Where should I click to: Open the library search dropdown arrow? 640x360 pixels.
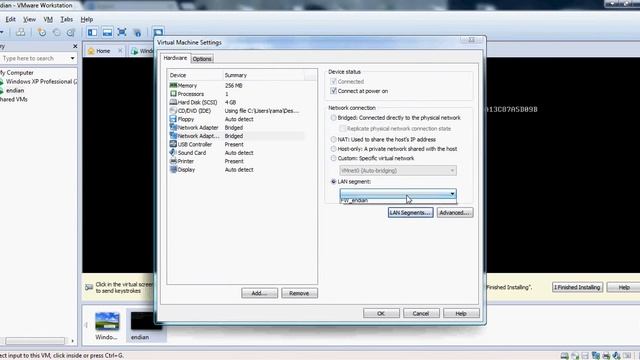[x=72, y=58]
